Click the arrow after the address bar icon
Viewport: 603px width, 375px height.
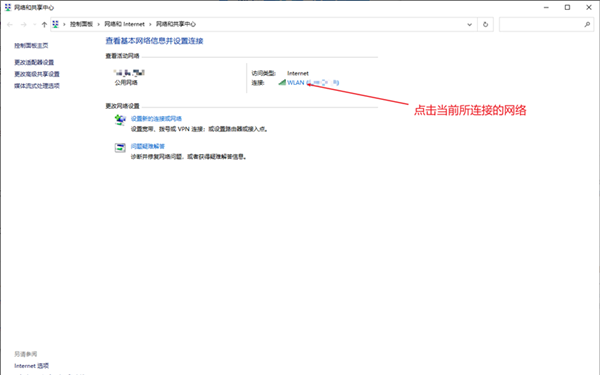tap(64, 24)
